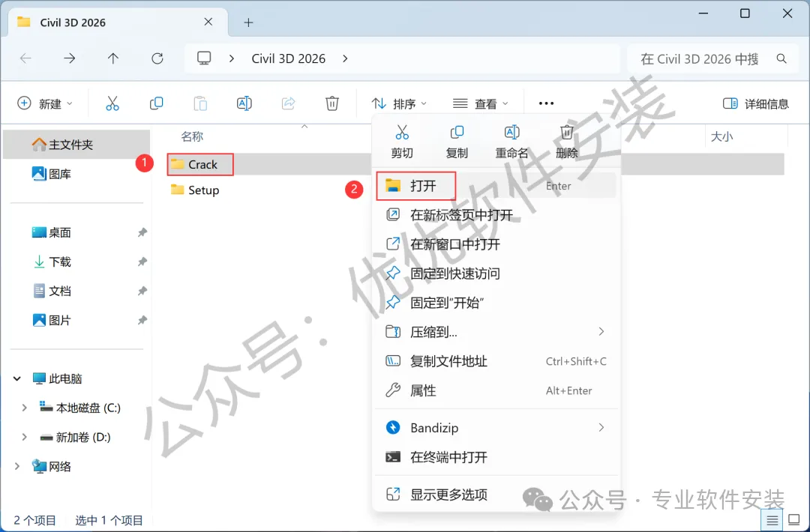Click the toolbar Rename icon
810x532 pixels.
point(244,103)
